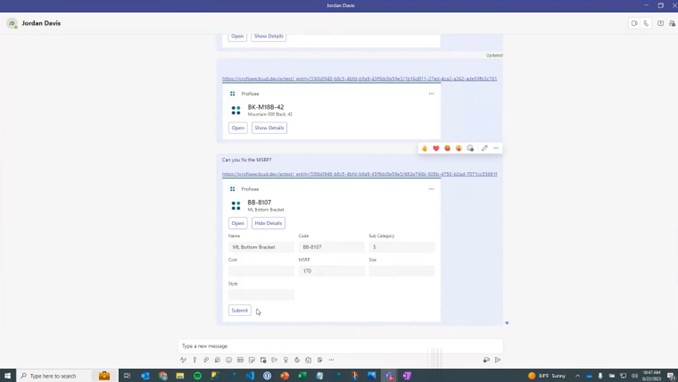678x382 pixels.
Task: Click the pencil edit message icon
Action: [484, 148]
